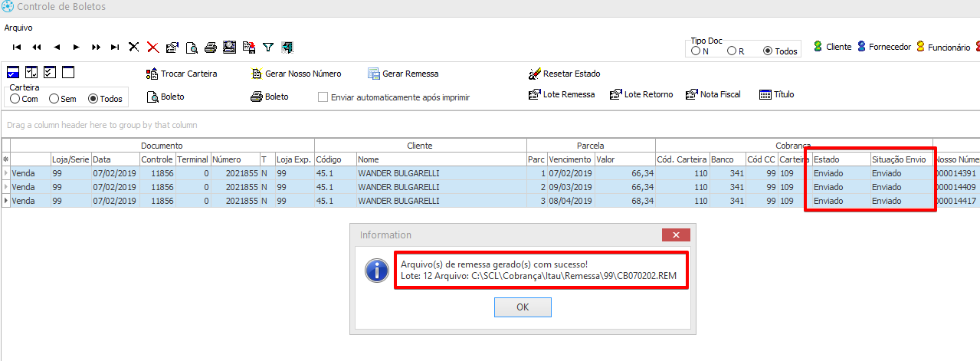
Task: Jump forward several records with double-right arrow
Action: pyautogui.click(x=96, y=48)
